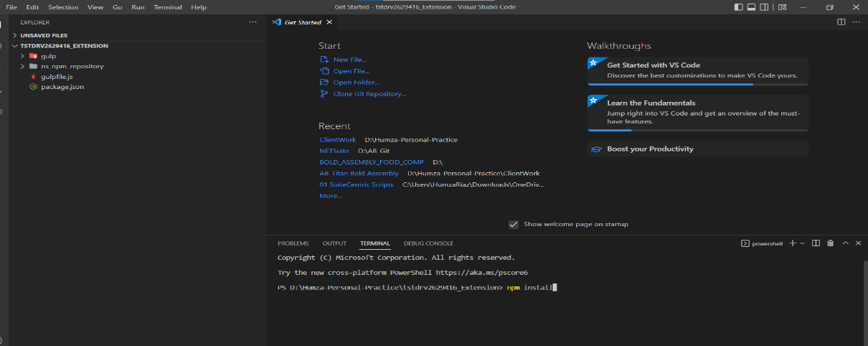Switch to the DEBUG CONSOLE tab
The image size is (868, 346).
(x=428, y=243)
